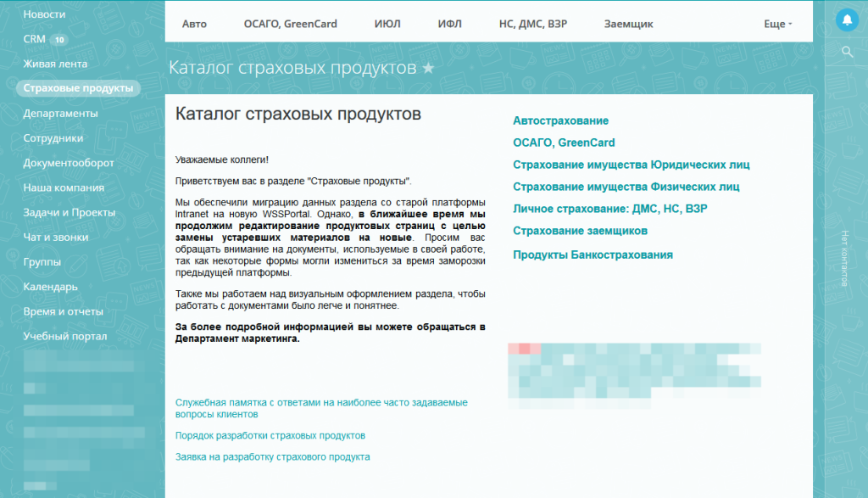This screenshot has width=868, height=498.
Task: Click the Каталог страховых продуктов page title
Action: coord(292,68)
